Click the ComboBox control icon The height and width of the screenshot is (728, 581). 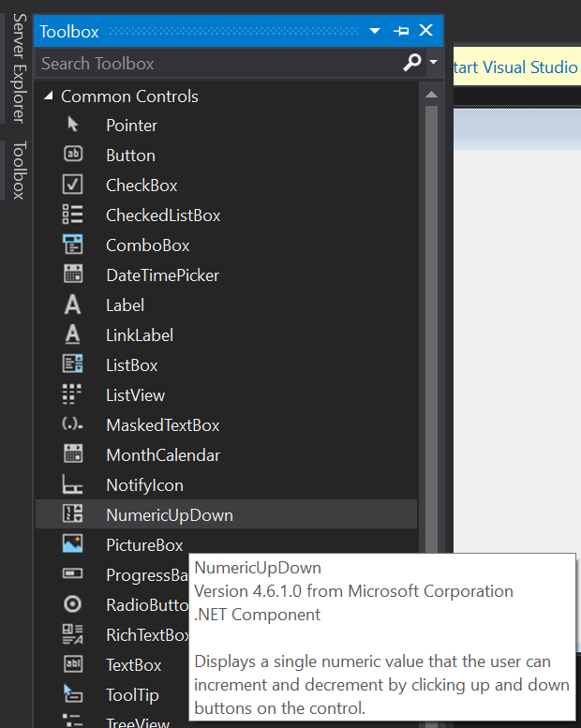(73, 245)
